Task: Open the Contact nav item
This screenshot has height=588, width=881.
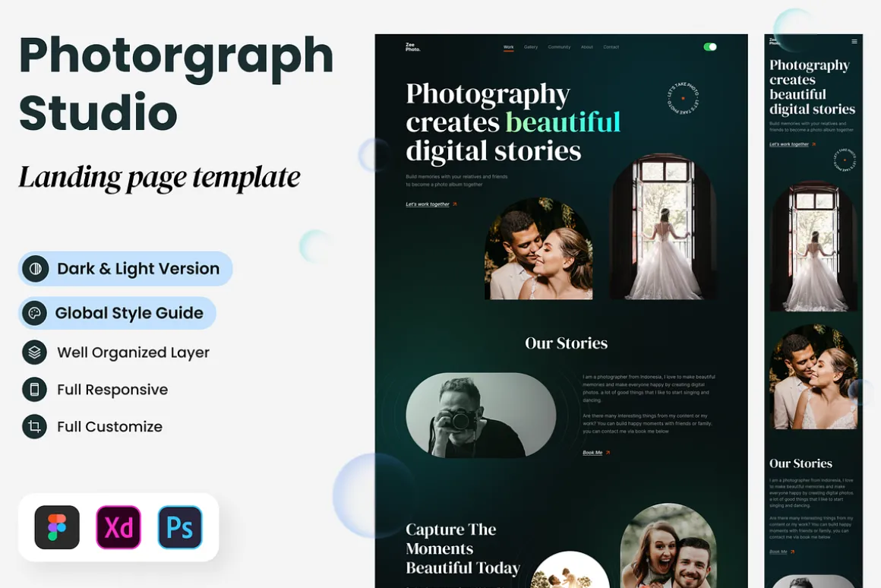Action: point(611,47)
